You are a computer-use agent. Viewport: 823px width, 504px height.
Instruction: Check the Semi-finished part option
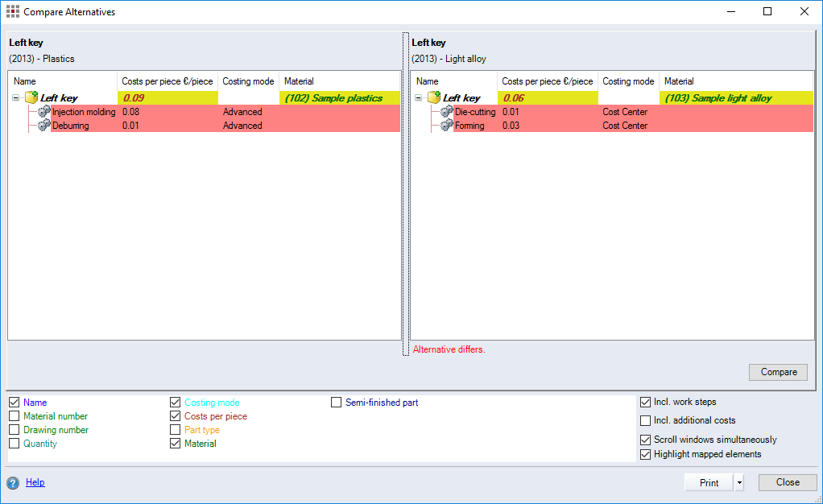pos(336,402)
